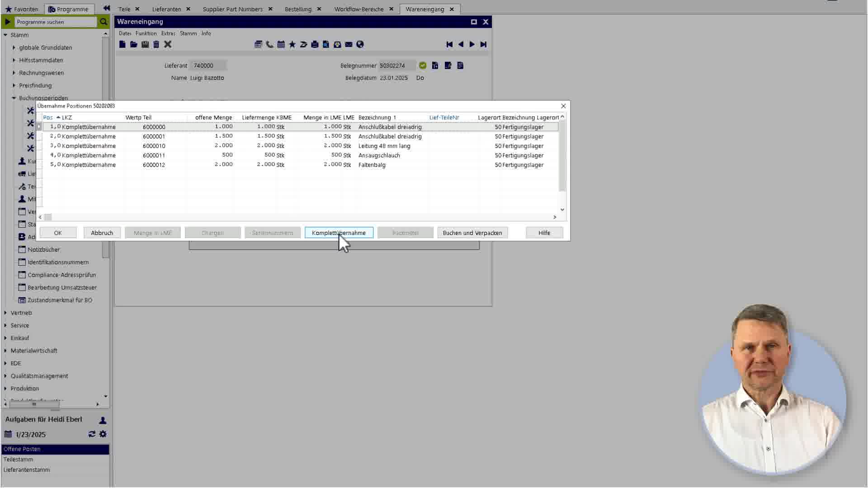
Task: Open Identifikationsnummern in the program tree
Action: pyautogui.click(x=58, y=262)
